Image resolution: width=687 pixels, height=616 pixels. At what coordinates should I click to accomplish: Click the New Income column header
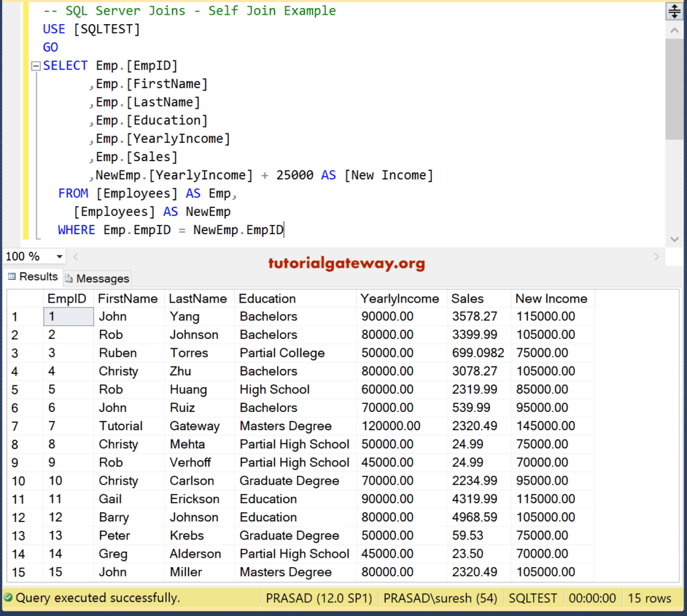(x=551, y=299)
